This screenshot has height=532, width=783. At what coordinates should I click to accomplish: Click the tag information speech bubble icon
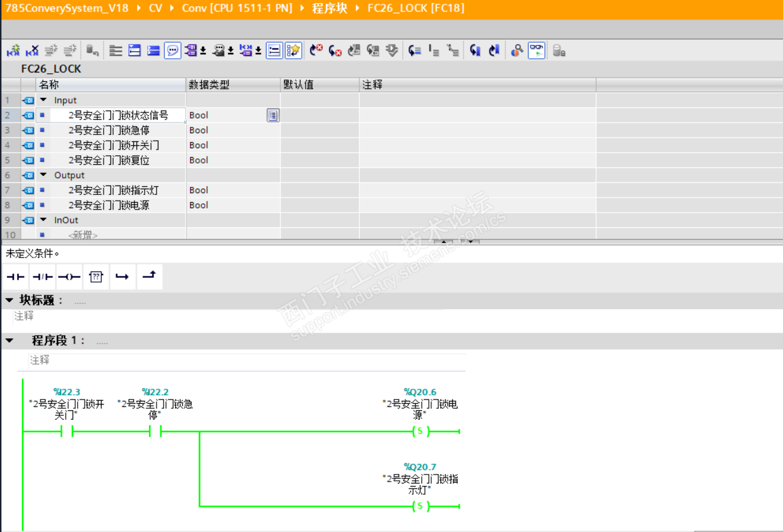(219, 50)
